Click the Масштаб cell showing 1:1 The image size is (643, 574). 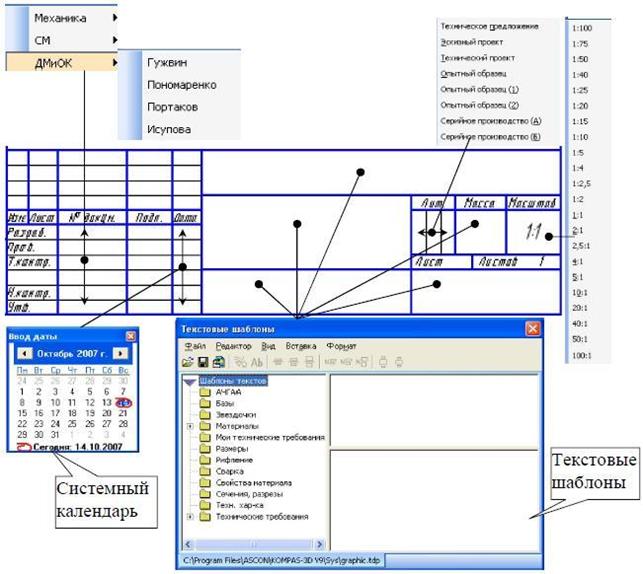pos(533,232)
